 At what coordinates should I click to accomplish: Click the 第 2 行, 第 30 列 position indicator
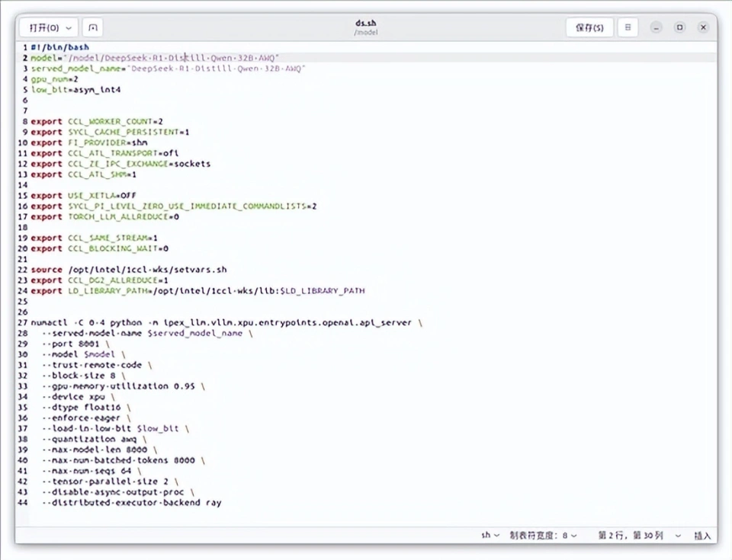click(631, 536)
